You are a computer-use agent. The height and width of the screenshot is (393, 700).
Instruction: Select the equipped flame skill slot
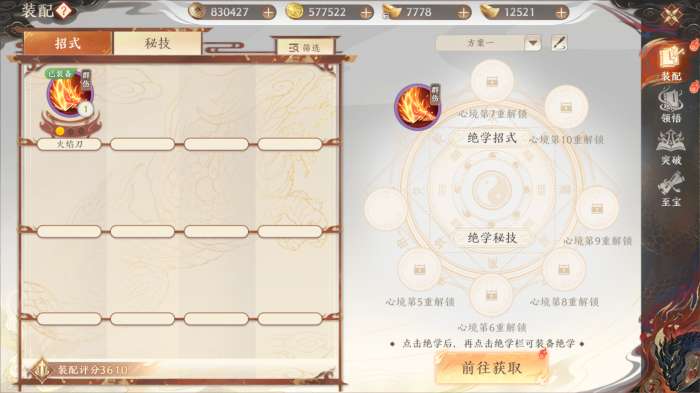click(x=417, y=106)
